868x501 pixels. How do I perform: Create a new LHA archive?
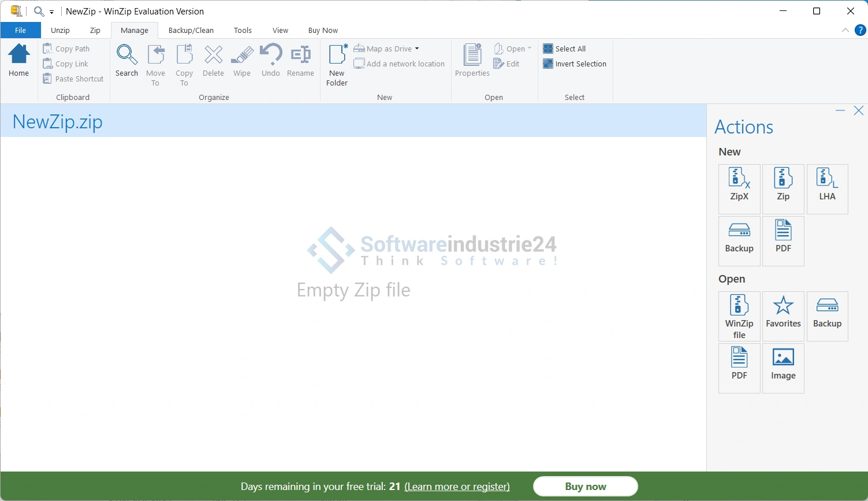click(x=827, y=188)
